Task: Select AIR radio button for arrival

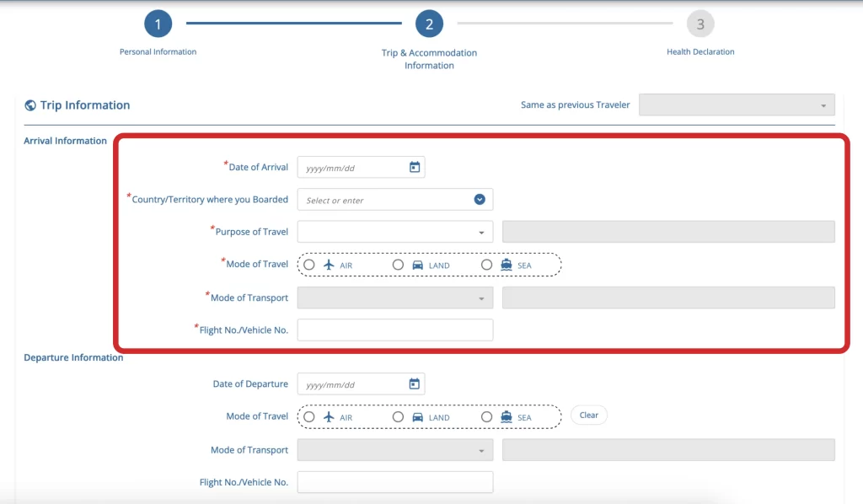Action: click(x=309, y=265)
